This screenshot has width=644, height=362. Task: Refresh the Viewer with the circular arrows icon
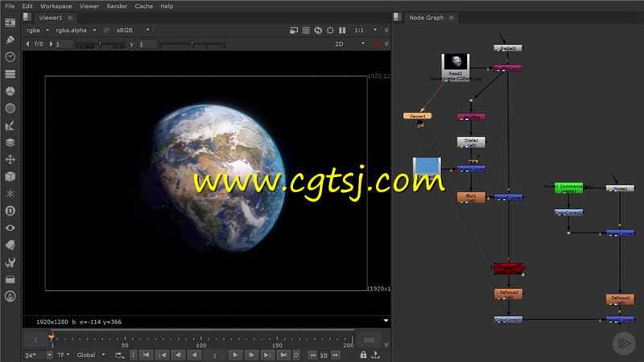318,31
